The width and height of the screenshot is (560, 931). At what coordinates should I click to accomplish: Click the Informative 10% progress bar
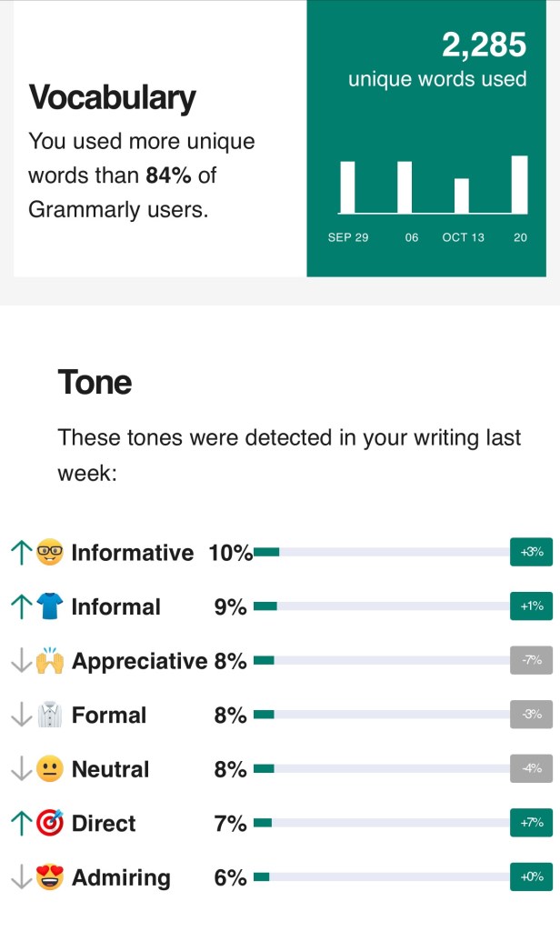pos(381,552)
